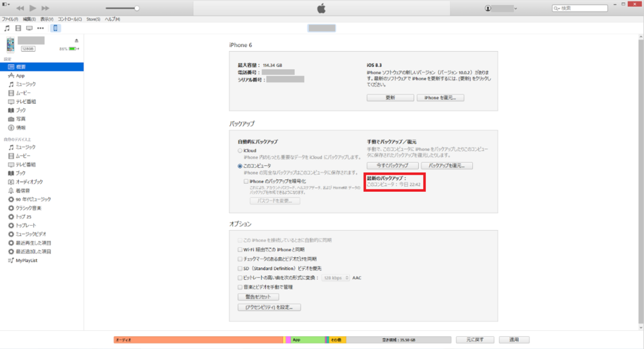Toggle 音楽とビデオを手動で管理 checkbox
Screen dimensions: 644x349
pyautogui.click(x=240, y=287)
